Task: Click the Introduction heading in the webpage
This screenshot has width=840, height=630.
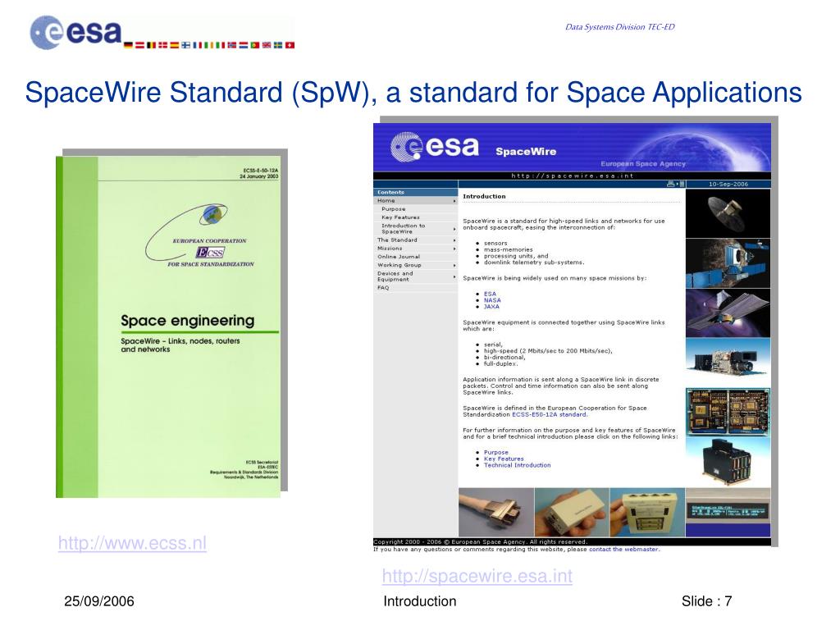Action: pos(484,196)
